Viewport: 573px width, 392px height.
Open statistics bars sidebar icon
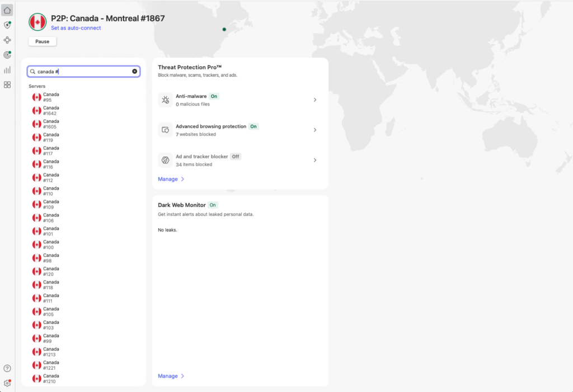(x=7, y=70)
